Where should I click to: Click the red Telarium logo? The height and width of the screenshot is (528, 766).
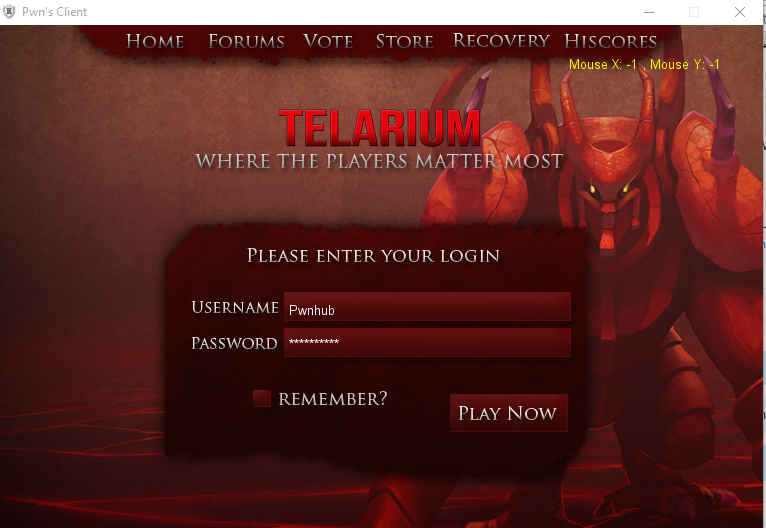coord(380,127)
